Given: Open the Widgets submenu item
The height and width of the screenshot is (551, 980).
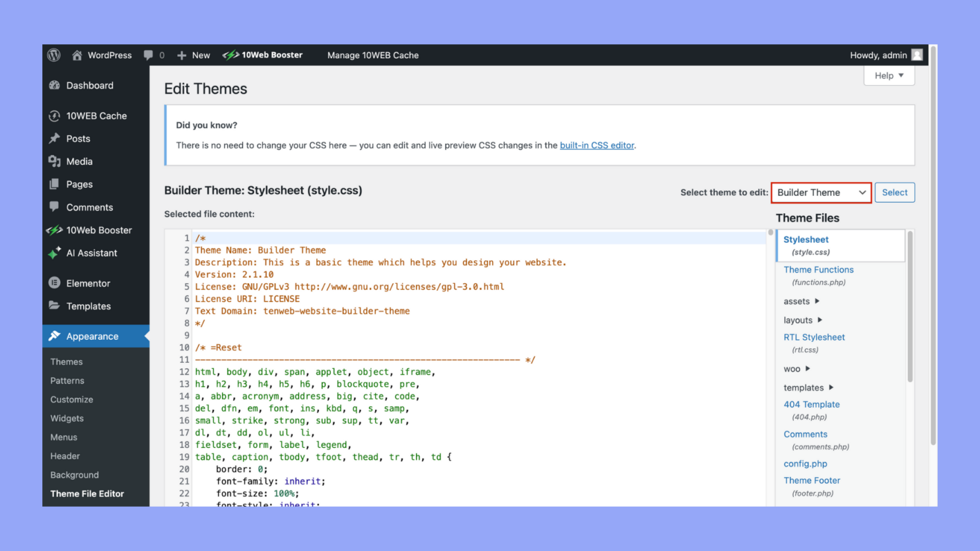Looking at the screenshot, I should (67, 418).
